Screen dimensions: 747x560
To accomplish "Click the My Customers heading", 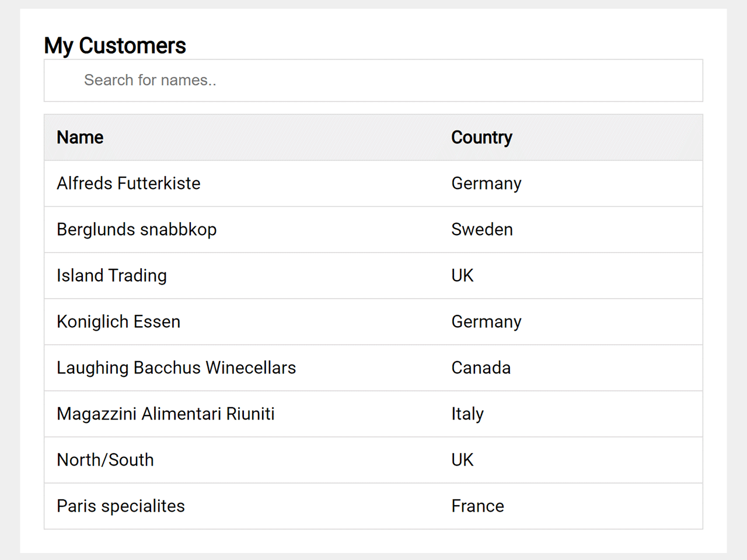I will coord(115,45).
